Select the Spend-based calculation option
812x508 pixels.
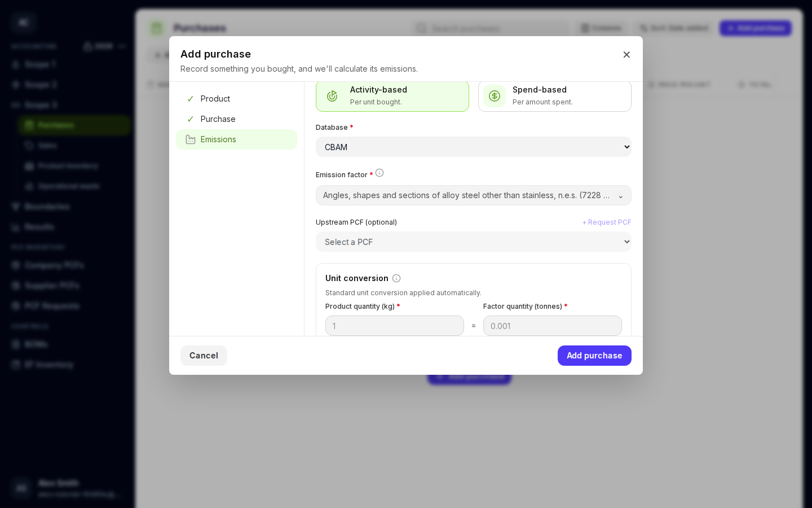coord(555,96)
